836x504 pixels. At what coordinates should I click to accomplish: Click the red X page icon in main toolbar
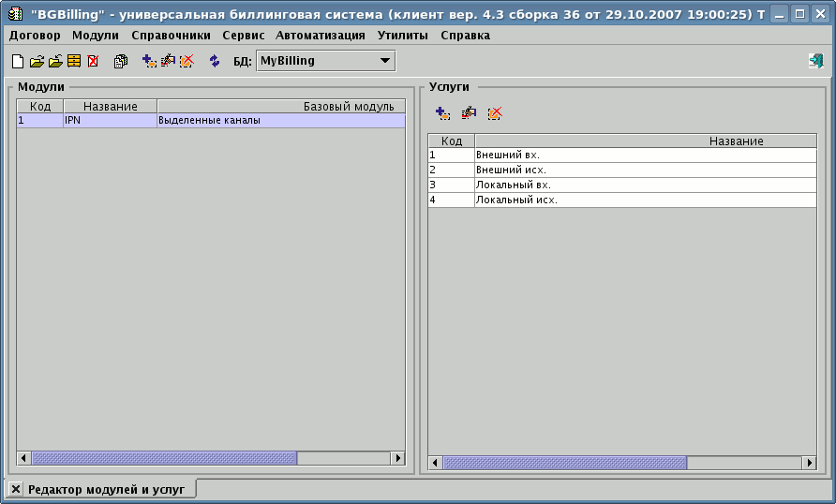pos(93,61)
